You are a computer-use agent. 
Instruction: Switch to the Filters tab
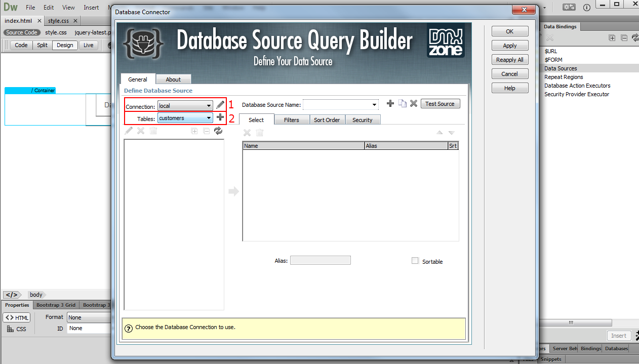click(x=292, y=120)
